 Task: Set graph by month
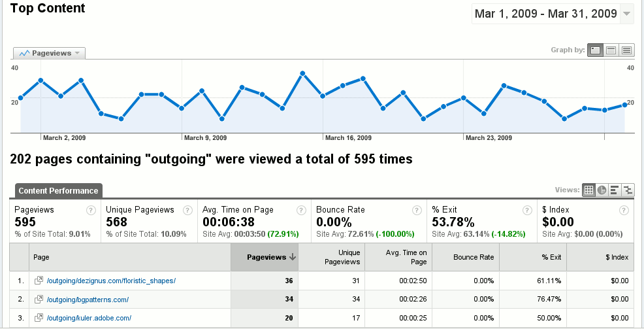[x=626, y=50]
